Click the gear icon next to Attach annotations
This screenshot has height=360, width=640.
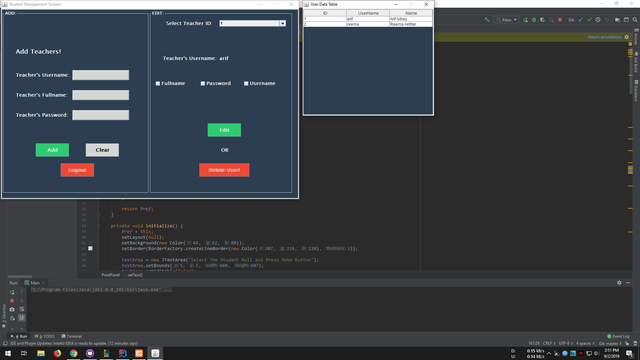click(627, 37)
